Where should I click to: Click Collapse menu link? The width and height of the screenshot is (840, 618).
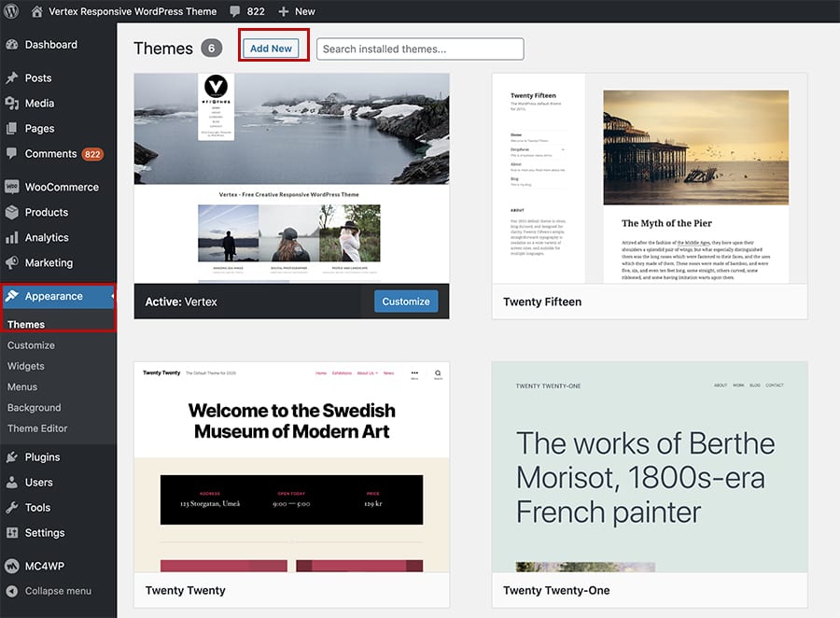click(x=58, y=591)
